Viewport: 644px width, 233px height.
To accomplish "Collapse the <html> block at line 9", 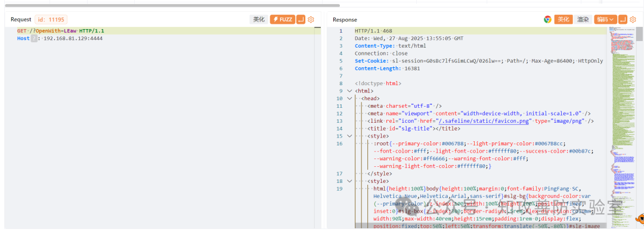I will [x=349, y=91].
